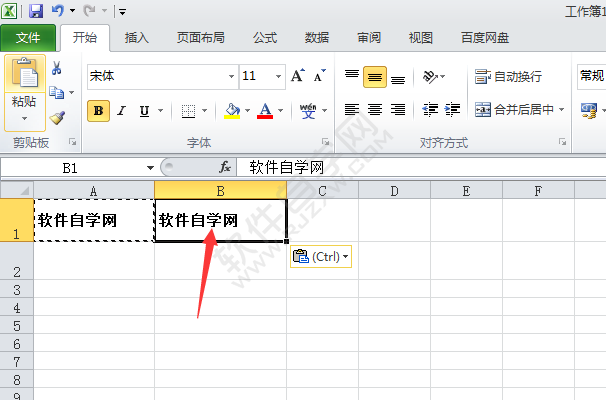Apply yellow fill color bucket
The height and width of the screenshot is (400, 606).
232,111
